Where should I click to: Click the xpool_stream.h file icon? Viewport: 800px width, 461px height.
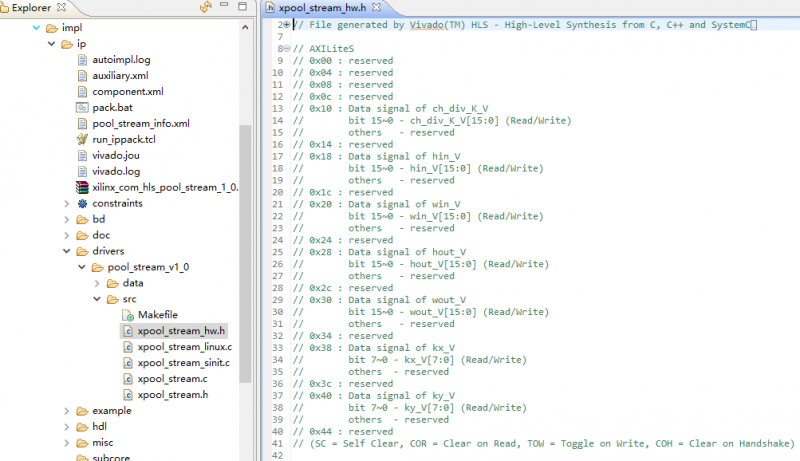128,395
